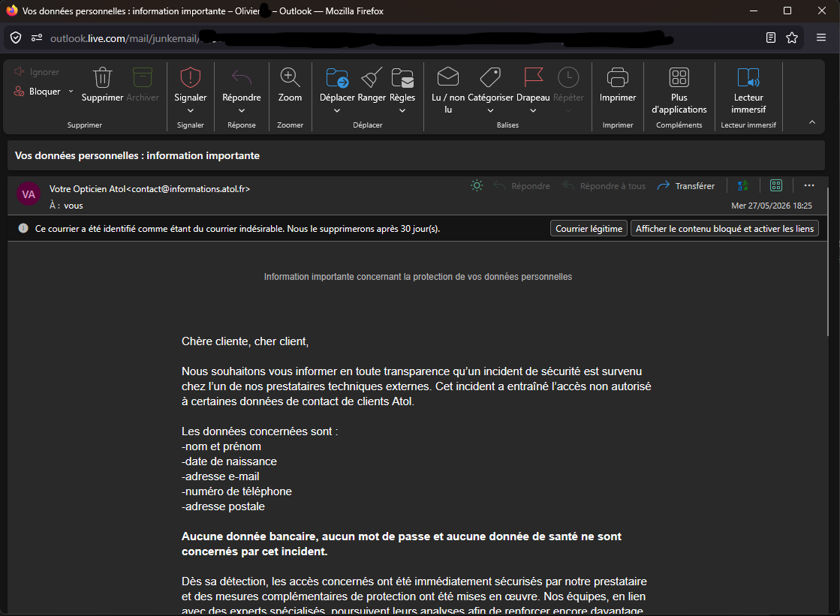Click the message pane vertical scrollbar
This screenshot has width=840, height=616.
tap(828, 263)
